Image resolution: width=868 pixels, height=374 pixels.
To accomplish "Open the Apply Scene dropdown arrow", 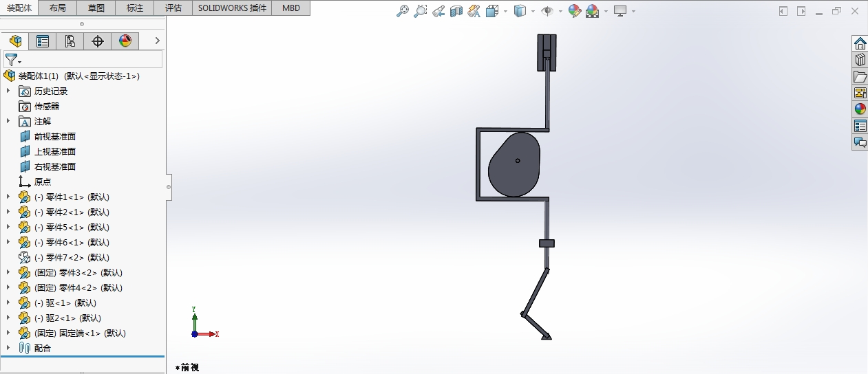I will click(606, 11).
